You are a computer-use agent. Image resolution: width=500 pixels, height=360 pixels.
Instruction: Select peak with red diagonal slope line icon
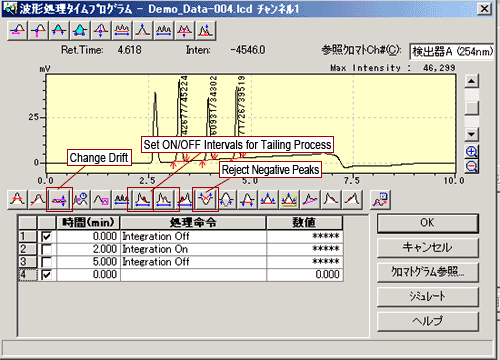[x=38, y=200]
